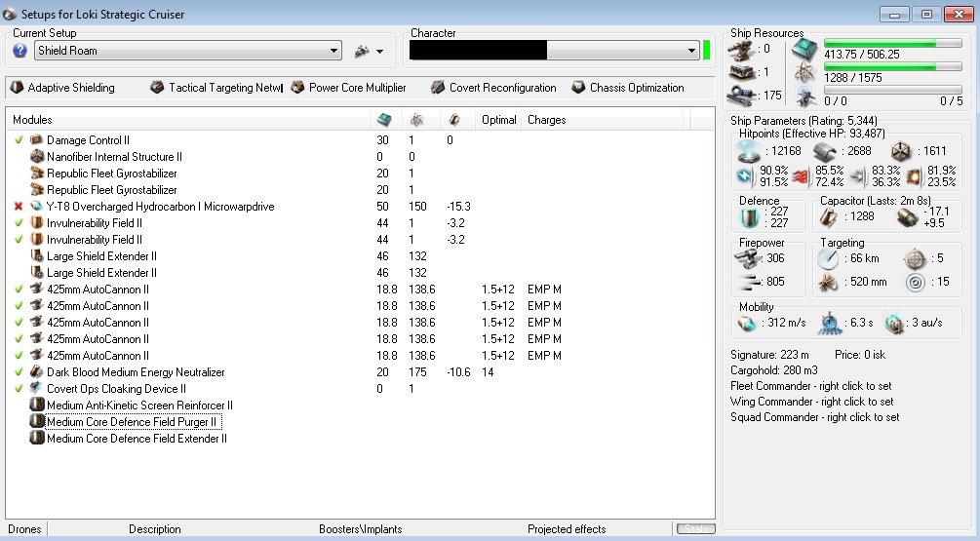Screen dimensions: 980x541
Task: Sort by the capacitor column header icon
Action: coord(454,120)
